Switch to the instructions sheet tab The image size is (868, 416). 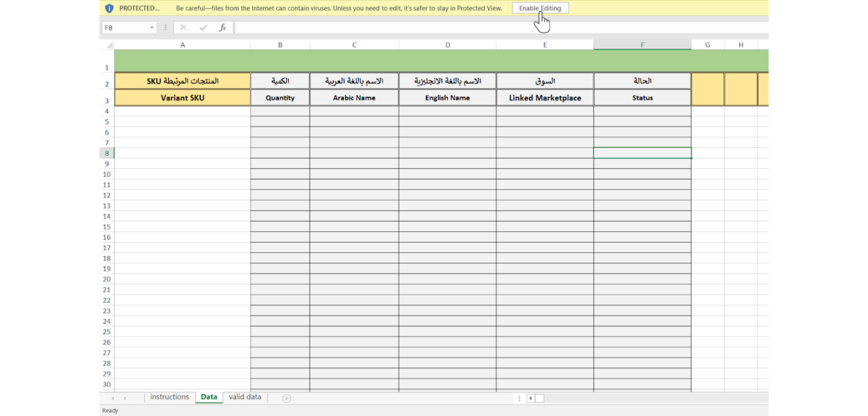coord(169,397)
